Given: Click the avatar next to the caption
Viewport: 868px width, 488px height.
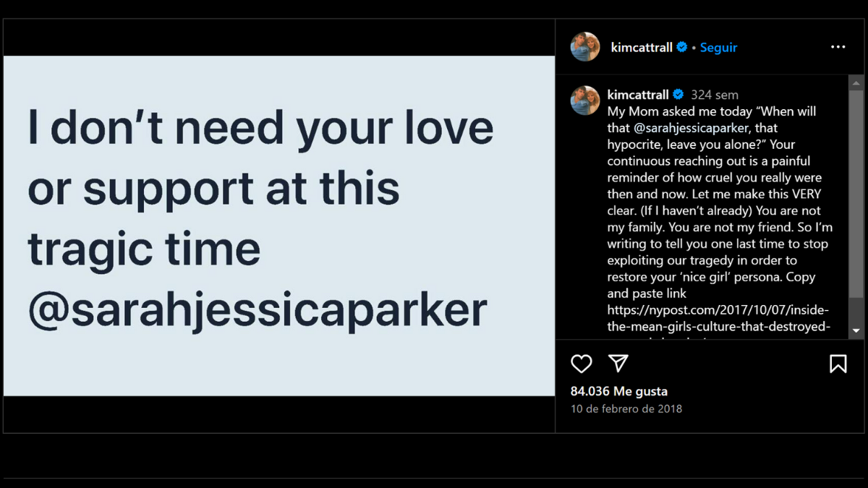Looking at the screenshot, I should pos(585,100).
